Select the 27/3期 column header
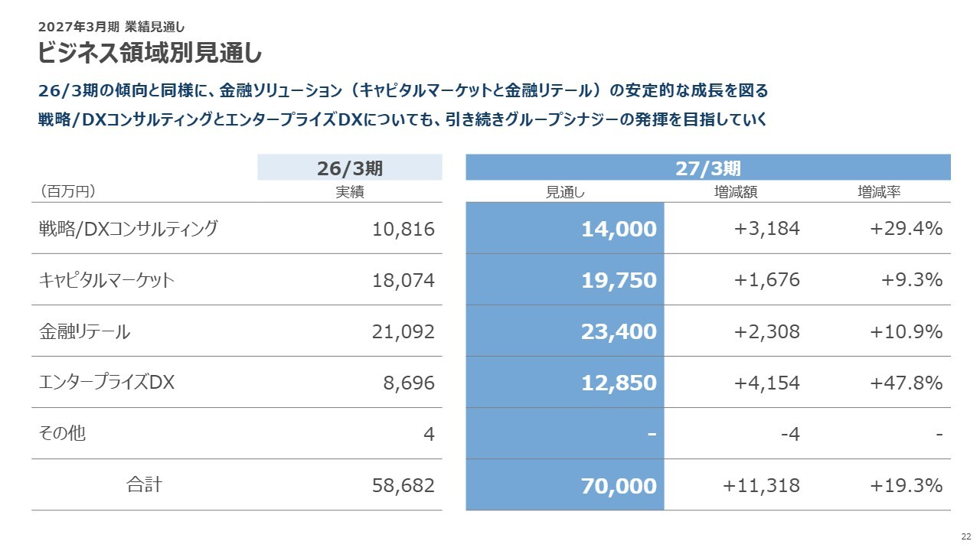 tap(708, 168)
